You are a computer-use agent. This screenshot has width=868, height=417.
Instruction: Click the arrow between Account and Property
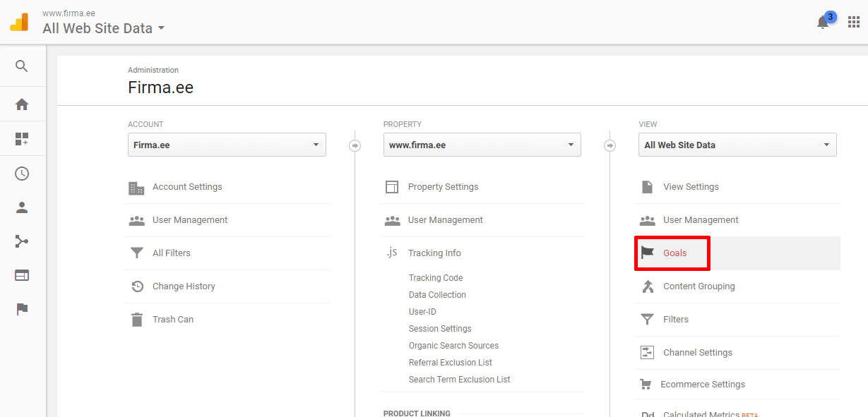[355, 145]
